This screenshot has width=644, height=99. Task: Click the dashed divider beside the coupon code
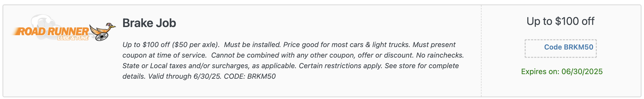(481, 51)
